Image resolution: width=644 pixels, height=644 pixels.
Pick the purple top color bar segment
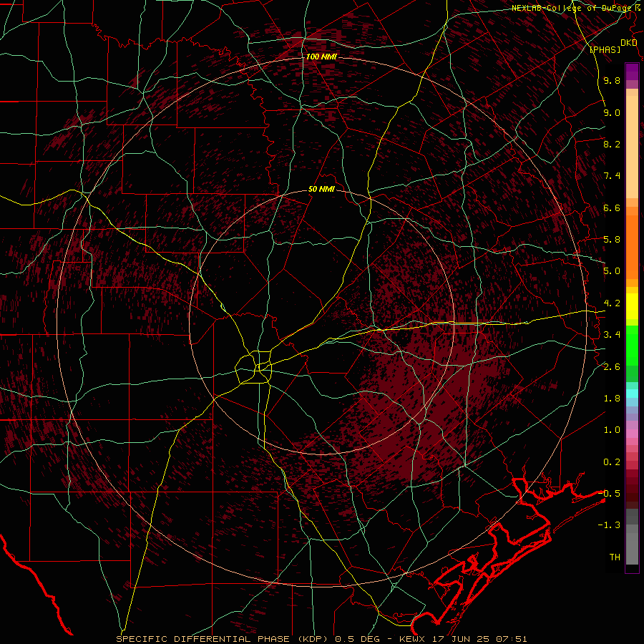pyautogui.click(x=632, y=72)
